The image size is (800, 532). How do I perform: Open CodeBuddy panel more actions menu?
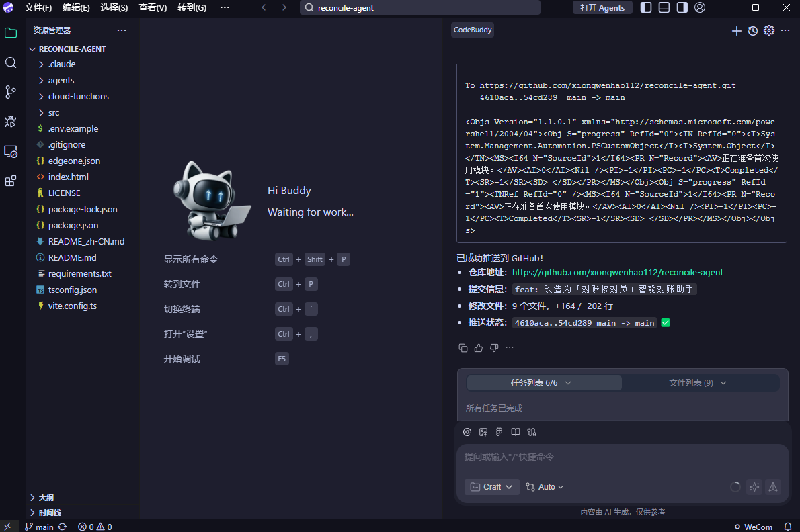click(785, 31)
